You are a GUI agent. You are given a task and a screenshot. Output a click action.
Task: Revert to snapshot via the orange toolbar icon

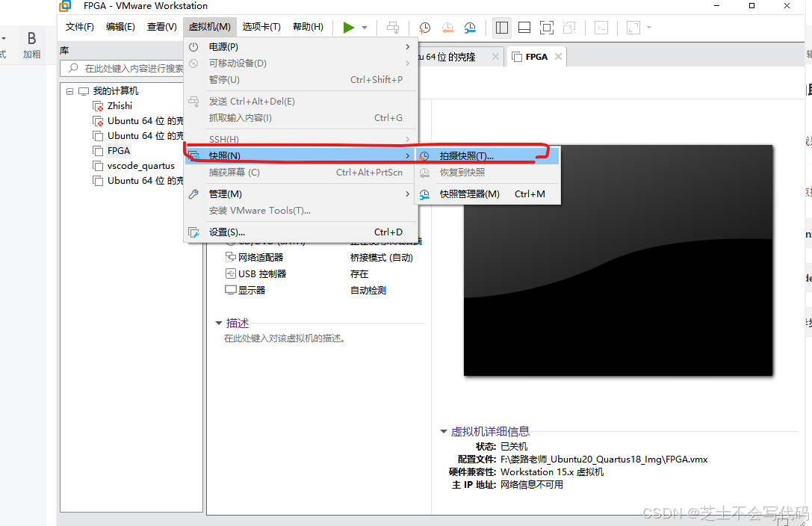(x=447, y=27)
